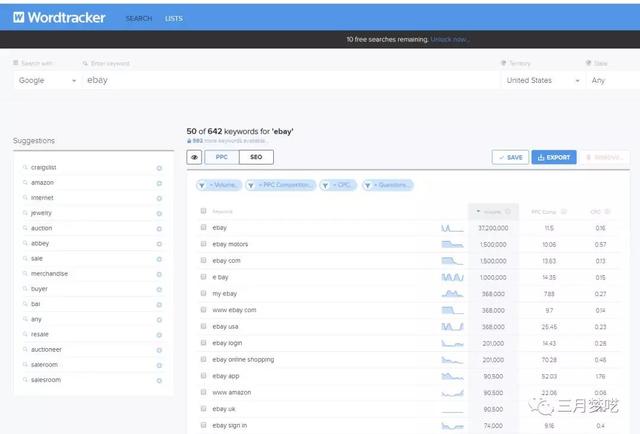Tick the checkbox for ebay com
Screen dimensions: 640x434
pyautogui.click(x=203, y=260)
